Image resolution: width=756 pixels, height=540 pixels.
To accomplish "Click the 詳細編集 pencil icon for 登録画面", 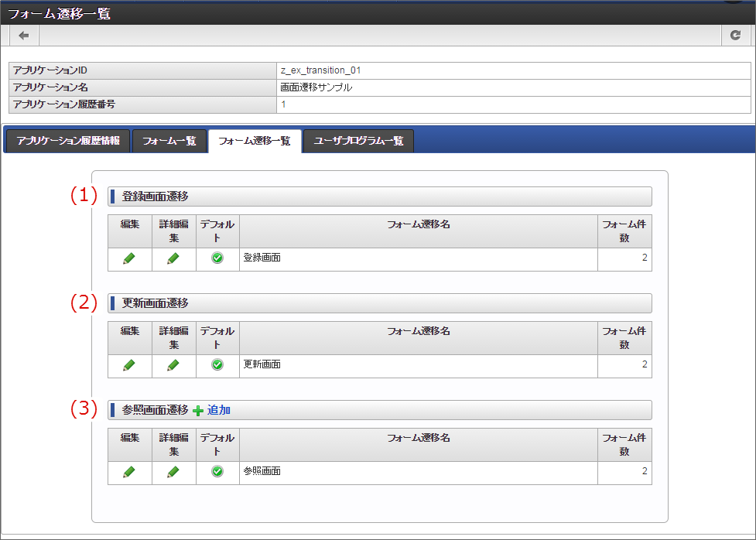I will [x=173, y=258].
